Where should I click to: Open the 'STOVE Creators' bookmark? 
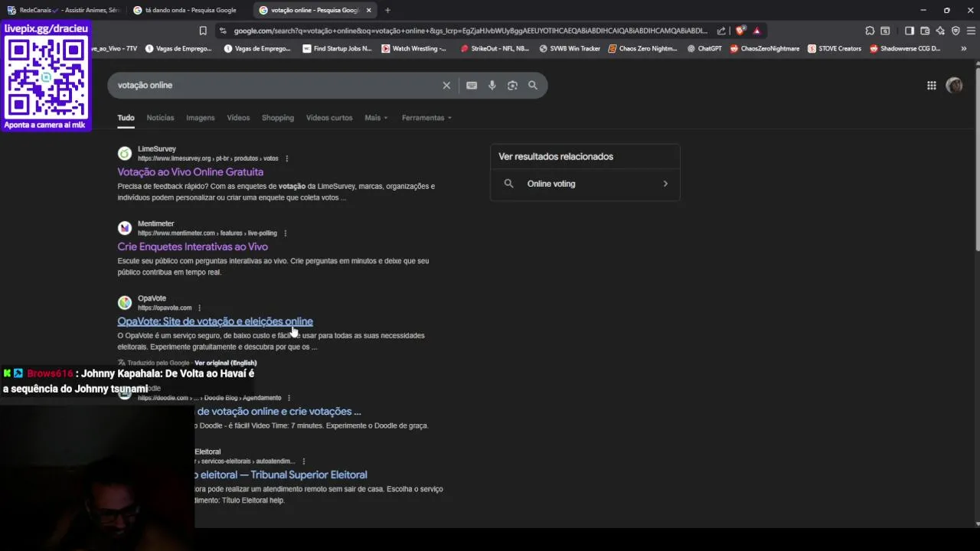coord(835,48)
